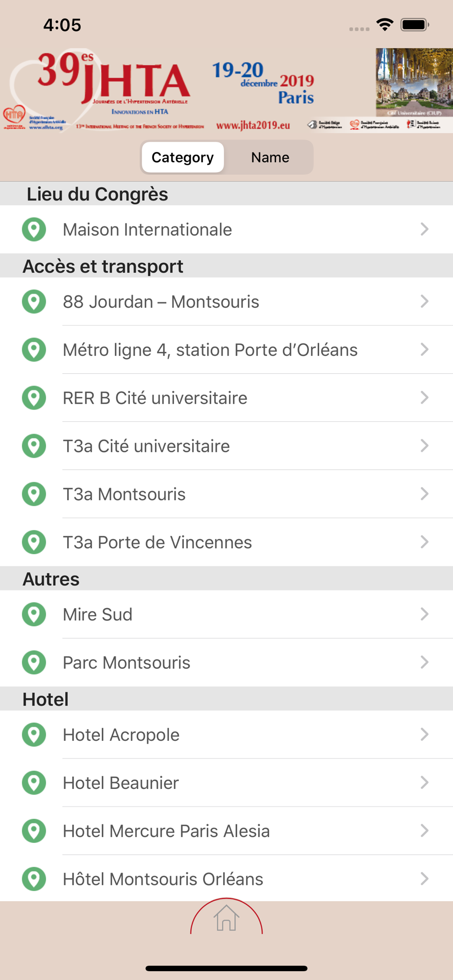Tap chevron on Hotel Mercure Paris Alesia
This screenshot has height=980, width=453.
pyautogui.click(x=425, y=831)
